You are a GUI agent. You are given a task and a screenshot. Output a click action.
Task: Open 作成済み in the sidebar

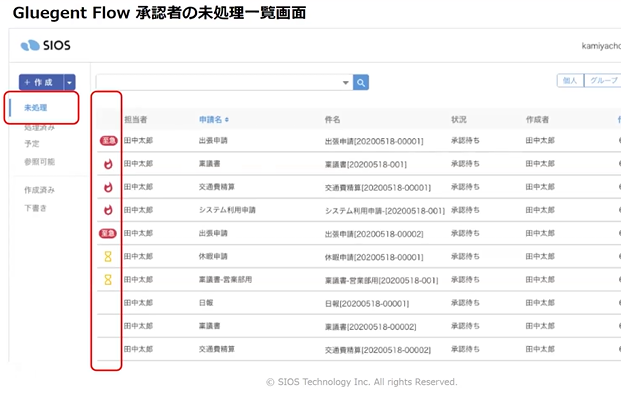click(39, 190)
